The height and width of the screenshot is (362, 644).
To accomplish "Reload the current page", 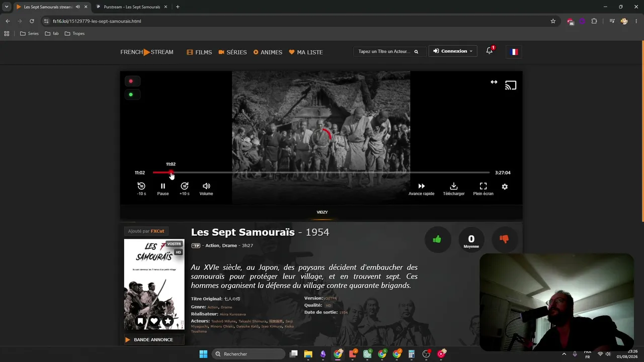I will 32,21.
